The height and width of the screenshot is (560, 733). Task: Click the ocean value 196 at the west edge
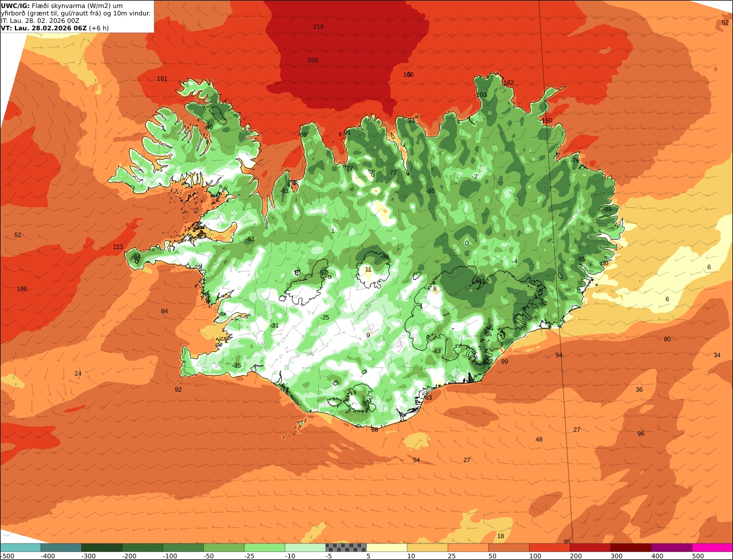coord(22,289)
